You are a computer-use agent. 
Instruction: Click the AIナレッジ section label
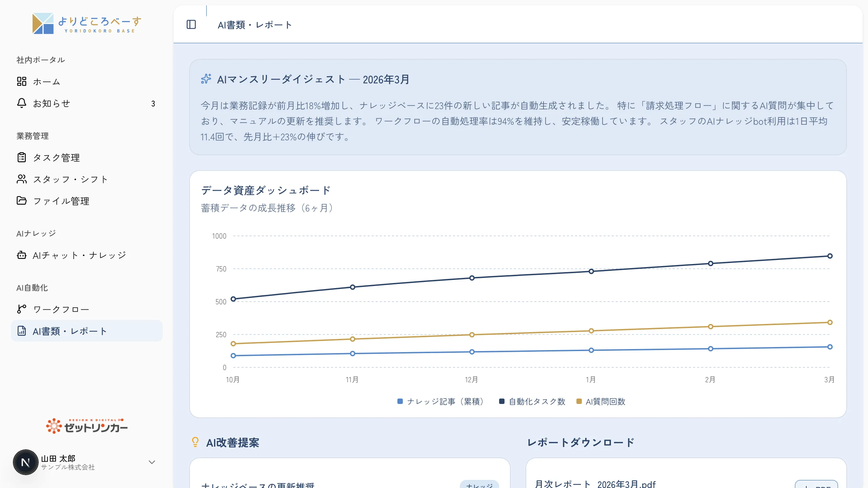tap(36, 233)
